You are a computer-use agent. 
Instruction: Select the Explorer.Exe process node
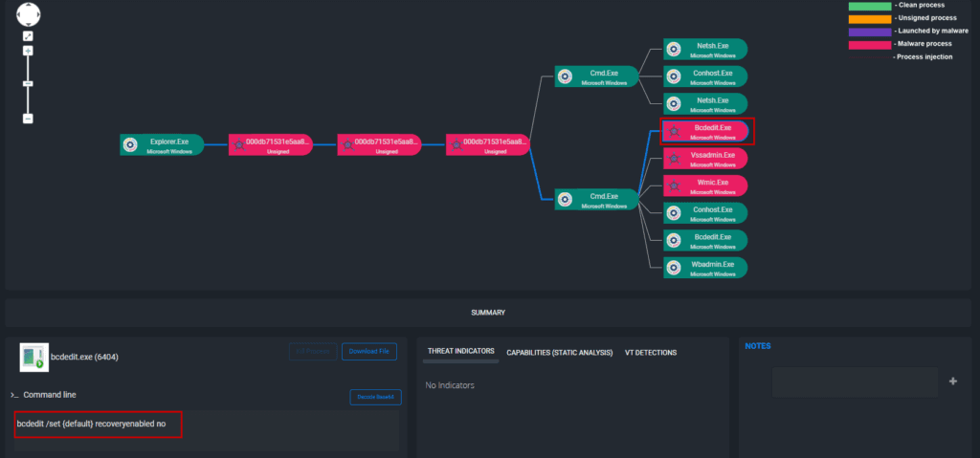162,145
